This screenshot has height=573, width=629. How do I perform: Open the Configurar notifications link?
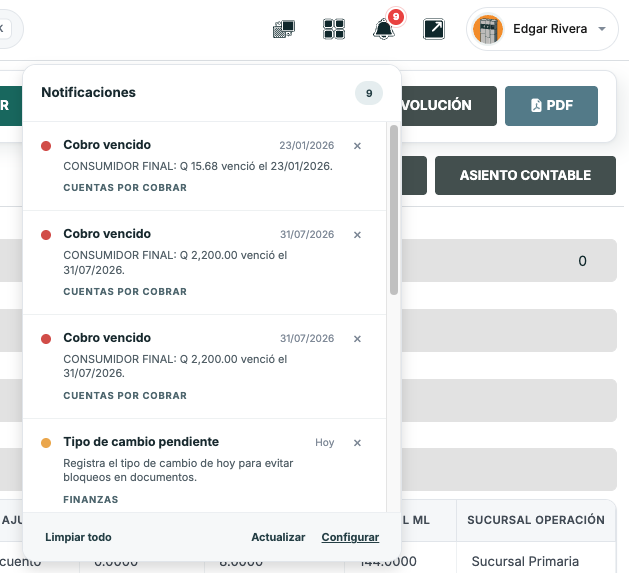point(350,537)
